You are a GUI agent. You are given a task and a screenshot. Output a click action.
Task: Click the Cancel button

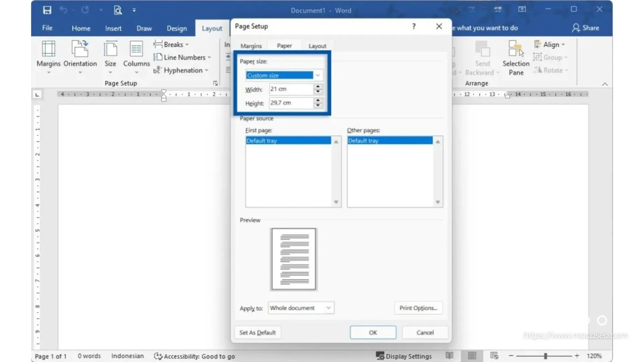pos(425,333)
